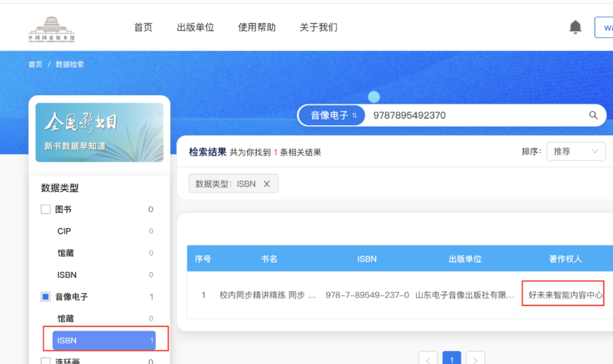Viewport: 613px width, 364px height.
Task: Open the 音像电子 search type selector
Action: (332, 115)
